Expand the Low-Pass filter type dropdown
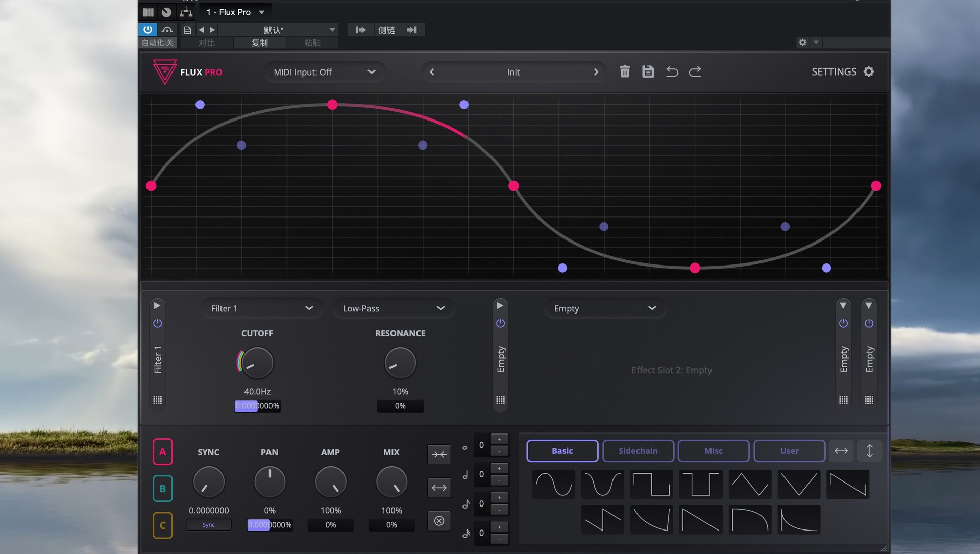Screen dimensions: 980x554 pos(393,308)
